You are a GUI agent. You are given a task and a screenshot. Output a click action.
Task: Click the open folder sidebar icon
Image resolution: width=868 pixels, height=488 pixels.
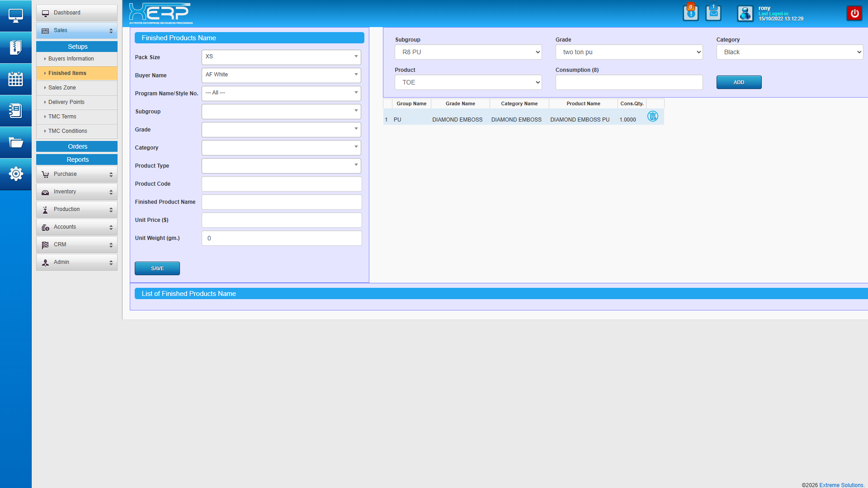(x=15, y=143)
